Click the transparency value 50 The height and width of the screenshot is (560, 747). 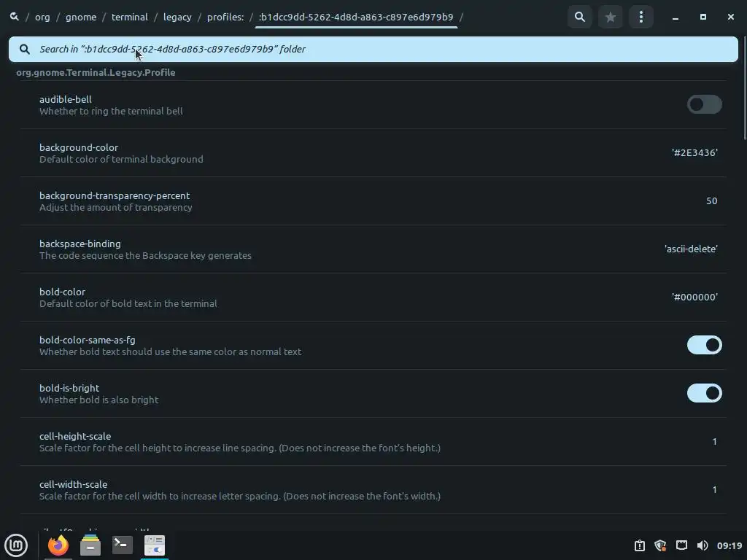tap(712, 201)
